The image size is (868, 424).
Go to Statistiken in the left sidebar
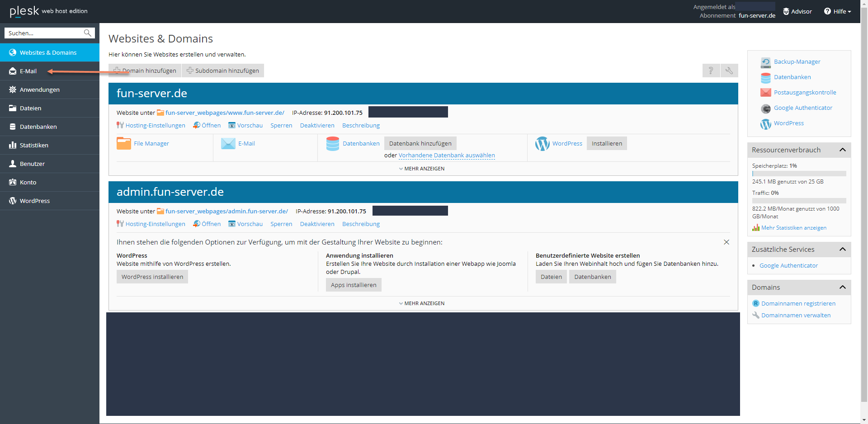click(x=34, y=146)
